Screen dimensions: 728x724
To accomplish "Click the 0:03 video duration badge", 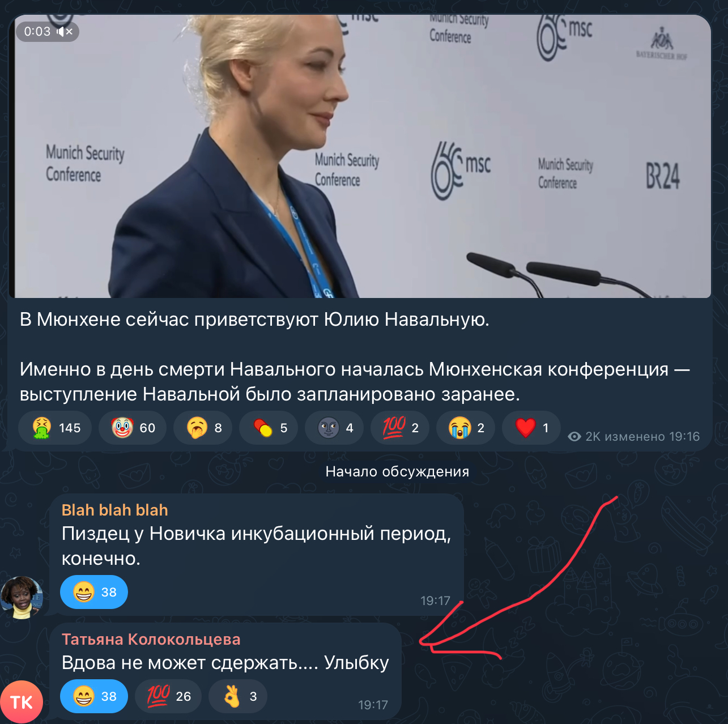I will click(x=37, y=32).
